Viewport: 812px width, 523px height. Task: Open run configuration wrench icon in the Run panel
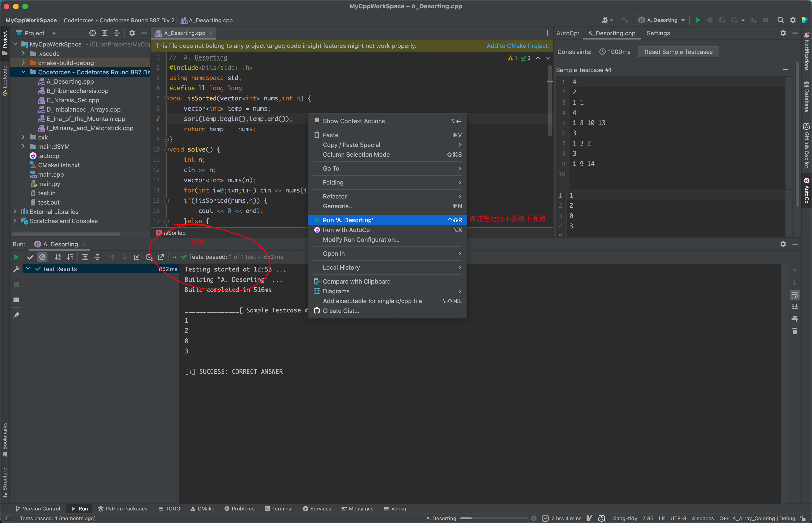pyautogui.click(x=16, y=269)
